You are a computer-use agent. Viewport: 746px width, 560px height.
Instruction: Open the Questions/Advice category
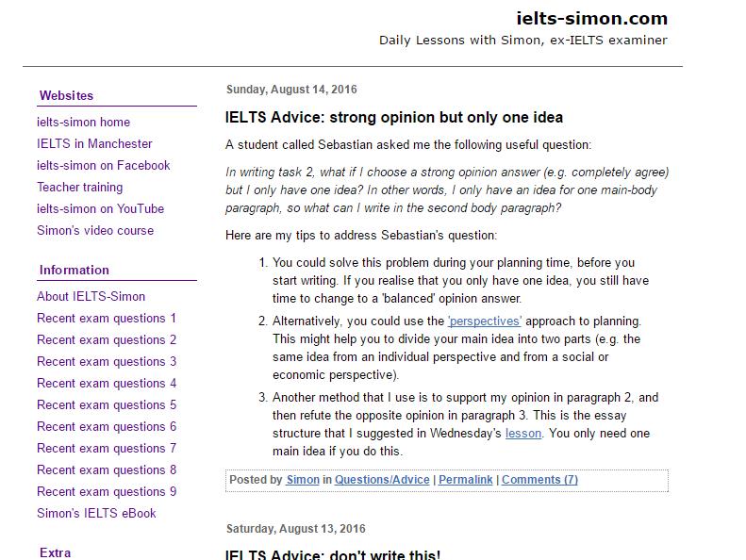(x=382, y=480)
